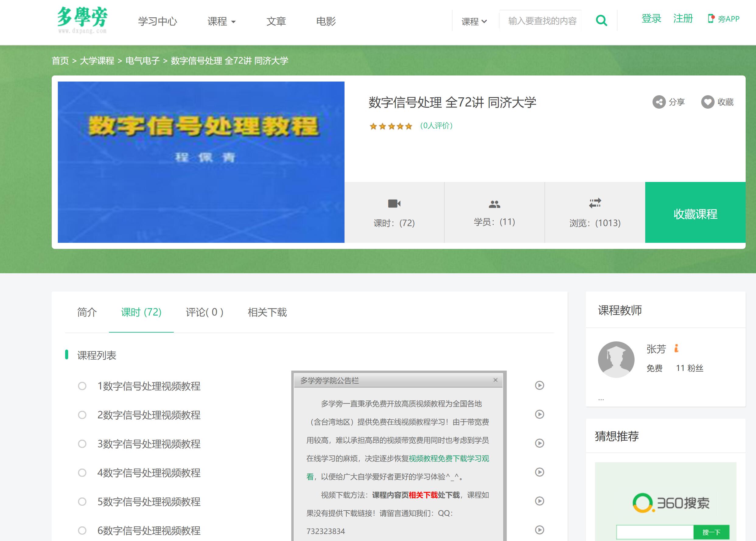Viewport: 756px width, 541px height.
Task: Play lesson 4数字信号处理视频教程 via play icon
Action: (539, 472)
